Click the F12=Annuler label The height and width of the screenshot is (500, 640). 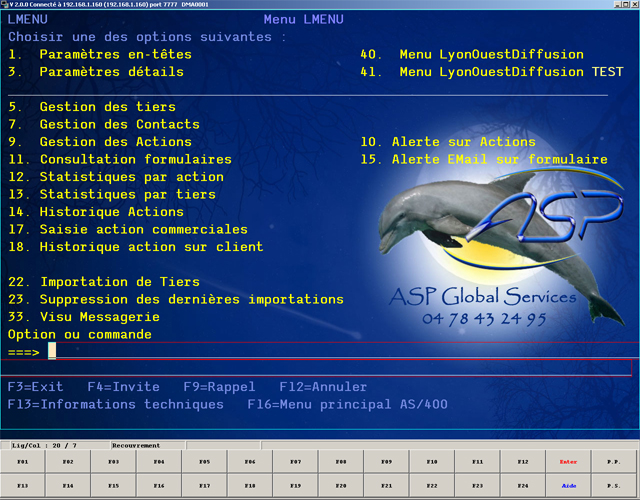323,387
